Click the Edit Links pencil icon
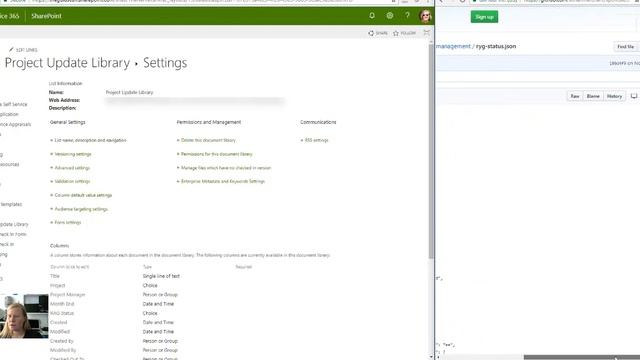The width and height of the screenshot is (640, 360). [11, 49]
